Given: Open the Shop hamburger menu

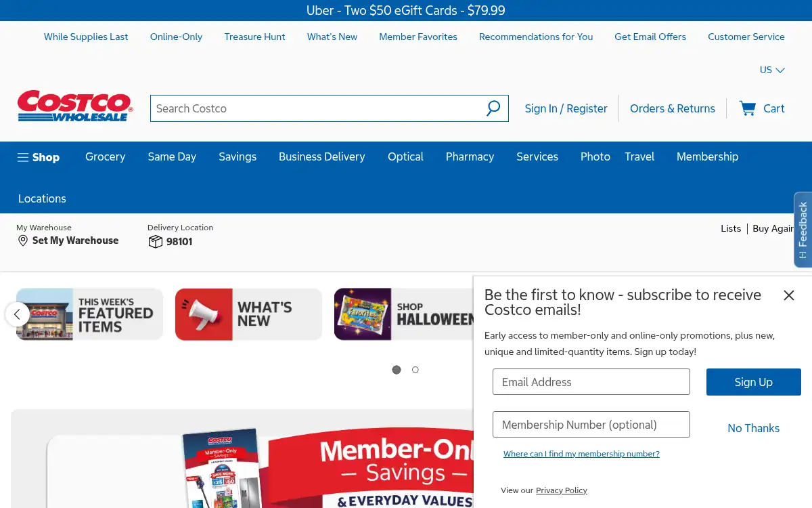Looking at the screenshot, I should point(39,157).
